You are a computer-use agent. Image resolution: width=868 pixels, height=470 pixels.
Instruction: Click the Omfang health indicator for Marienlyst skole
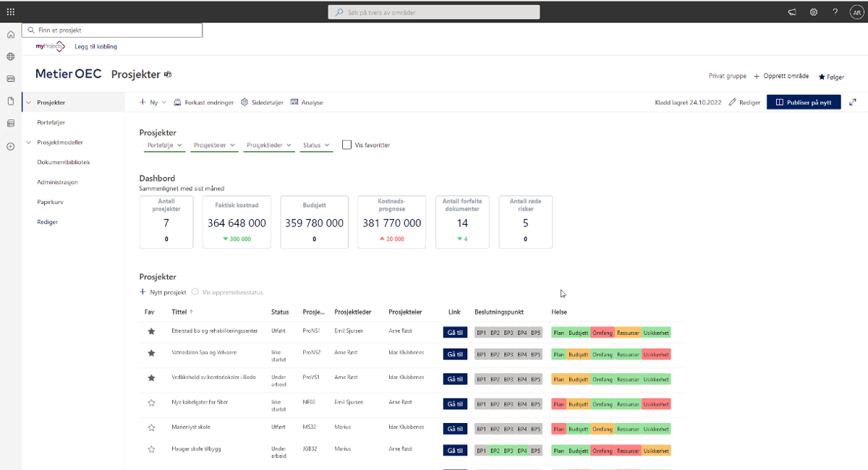tap(603, 428)
